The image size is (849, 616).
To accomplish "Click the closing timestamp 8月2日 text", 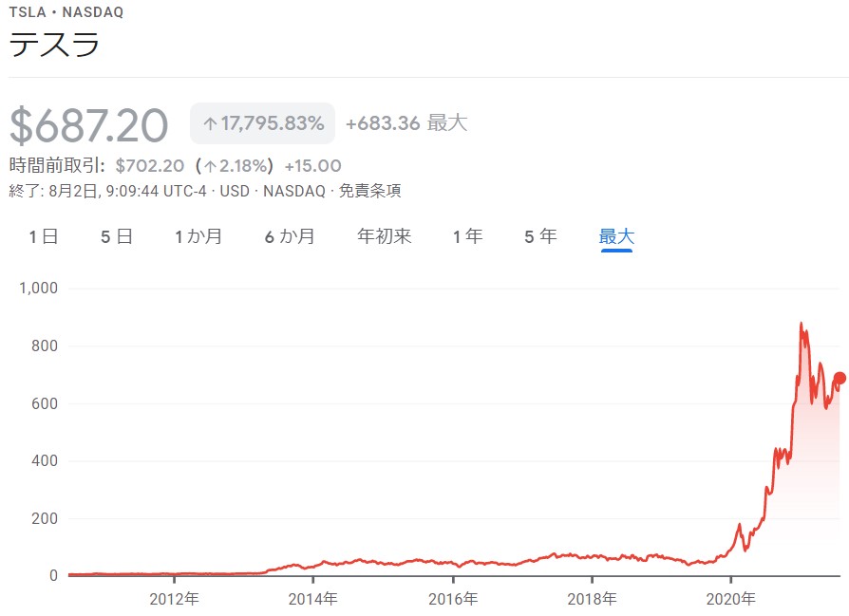I will [73, 191].
